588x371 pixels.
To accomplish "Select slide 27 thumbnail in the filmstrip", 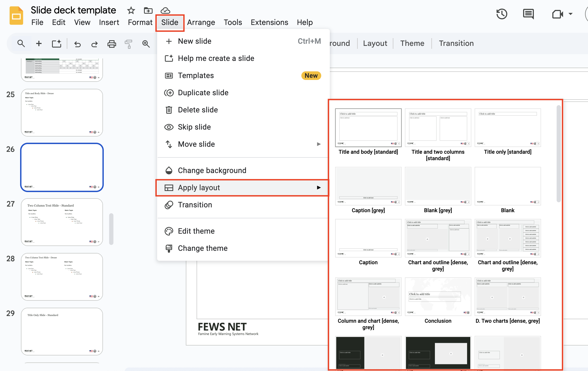I will [62, 222].
